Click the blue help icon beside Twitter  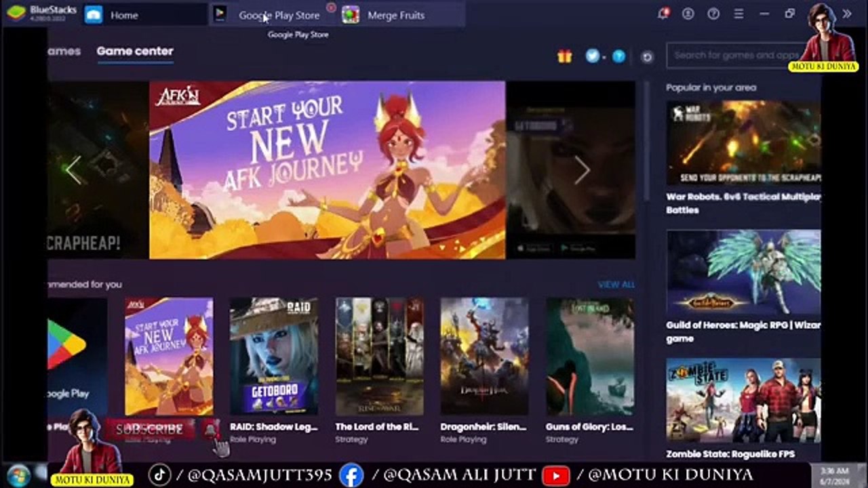click(618, 56)
